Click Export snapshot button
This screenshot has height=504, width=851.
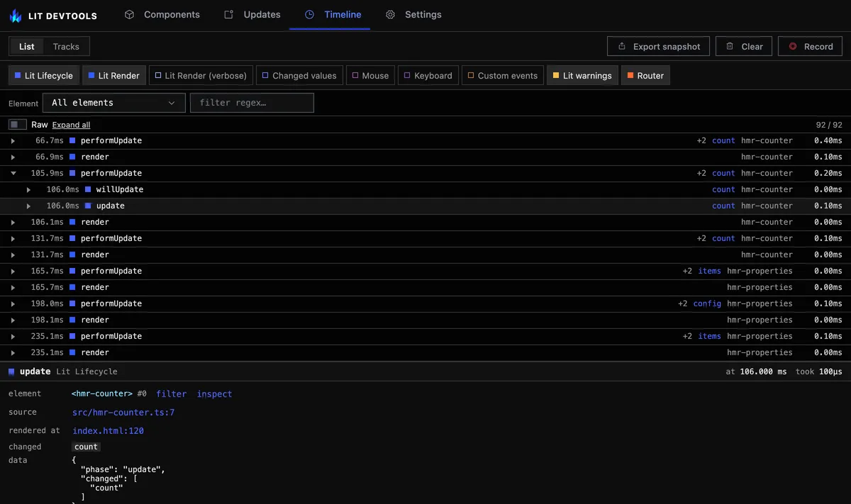(659, 47)
